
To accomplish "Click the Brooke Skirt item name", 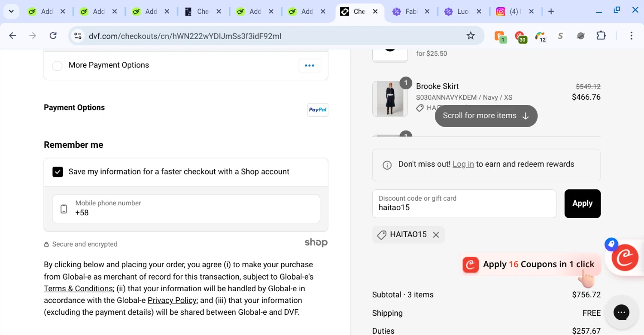I will click(x=437, y=86).
